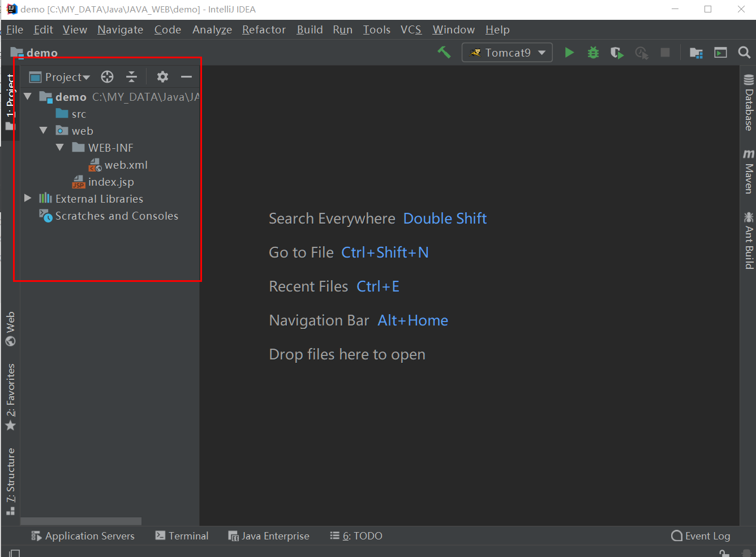Open the Navigate menu

click(x=120, y=30)
